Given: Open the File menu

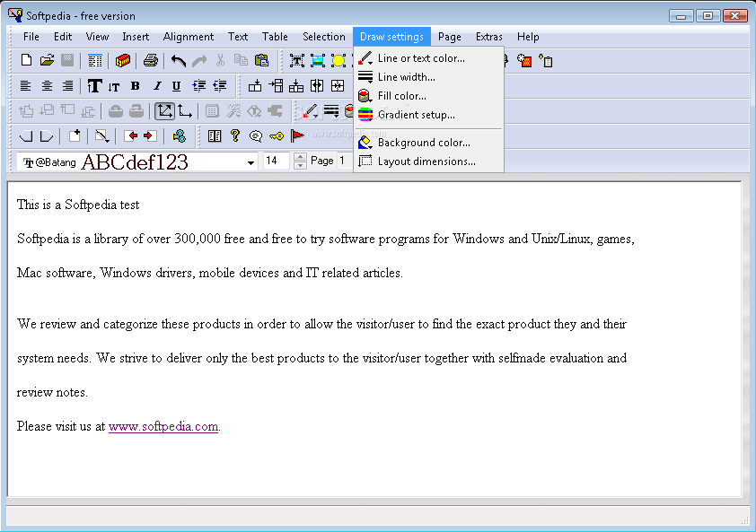Looking at the screenshot, I should 31,37.
